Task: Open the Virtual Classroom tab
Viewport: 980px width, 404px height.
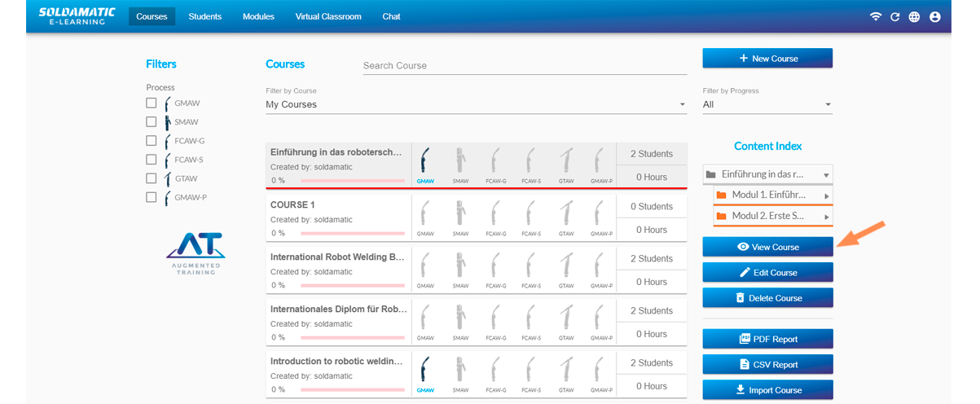Action: (x=328, y=16)
